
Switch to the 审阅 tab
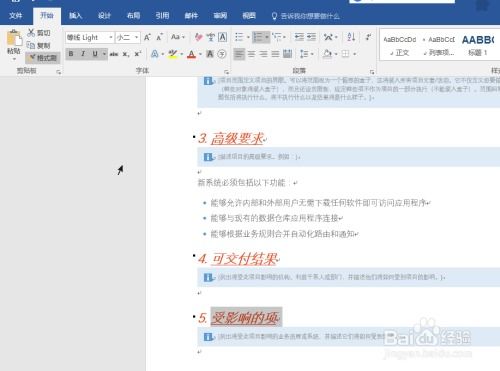coord(220,15)
